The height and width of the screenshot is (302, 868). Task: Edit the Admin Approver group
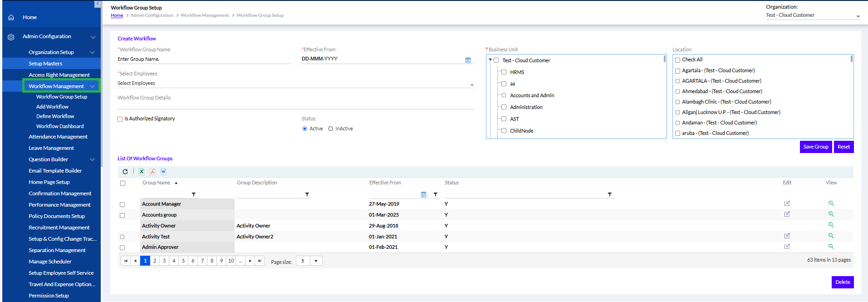click(x=787, y=246)
